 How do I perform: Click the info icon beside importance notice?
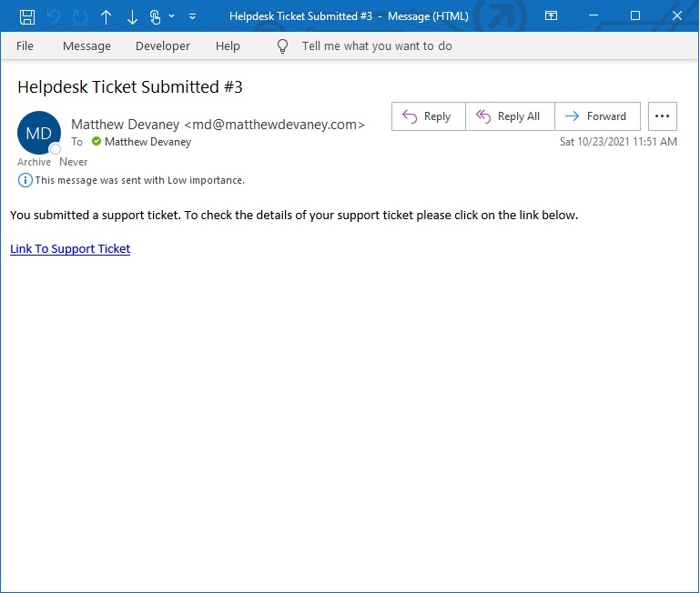pyautogui.click(x=25, y=180)
